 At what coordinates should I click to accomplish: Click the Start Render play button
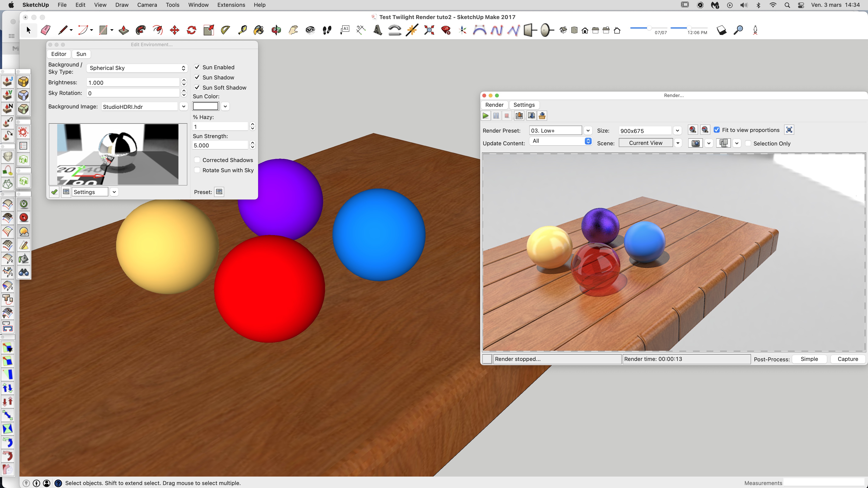(x=485, y=116)
